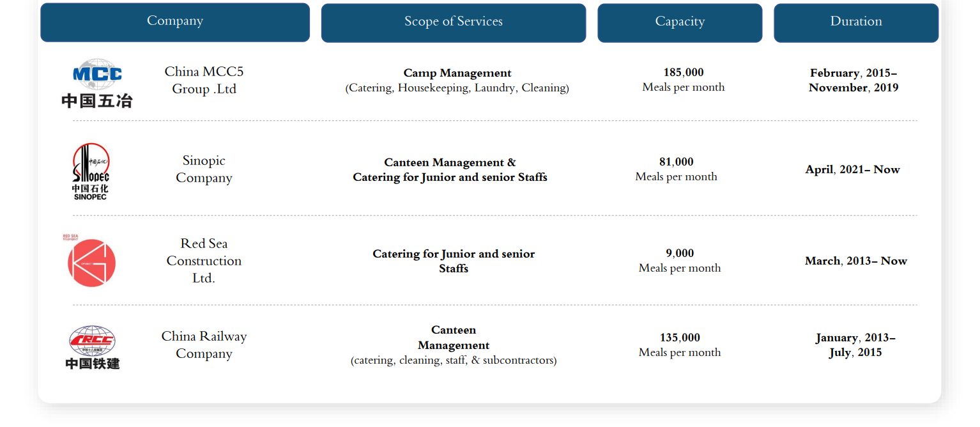
Task: Click the 185,000 meals capacity value
Action: click(684, 80)
